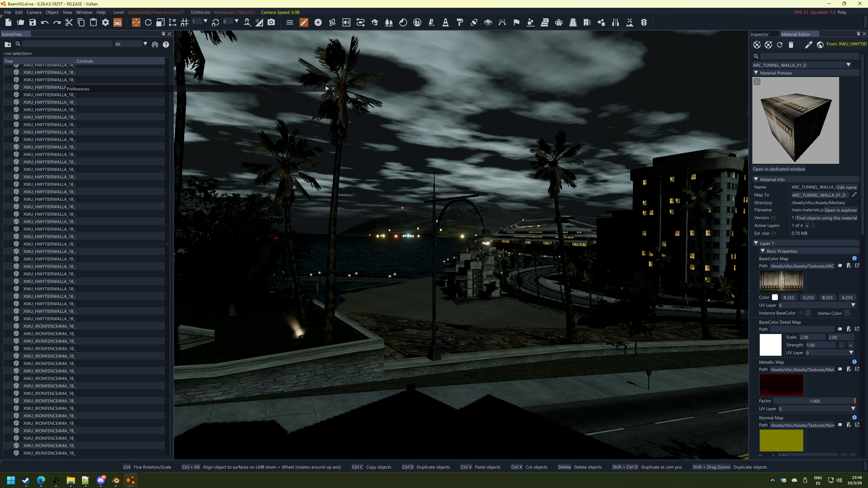Select the forest trees editor tool
The height and width of the screenshot is (488, 868).
389,23
